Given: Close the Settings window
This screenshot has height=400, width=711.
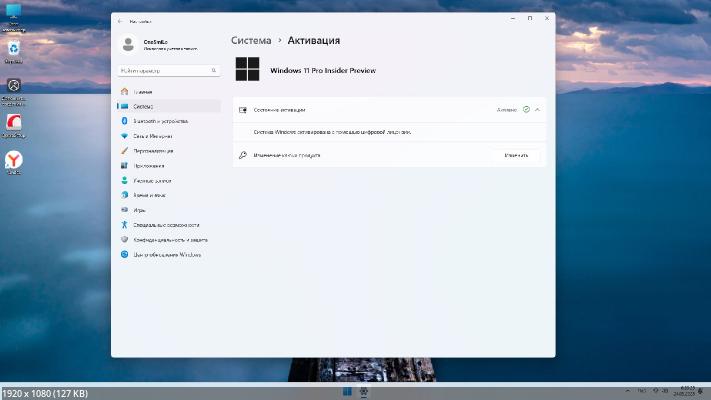Looking at the screenshot, I should [547, 19].
